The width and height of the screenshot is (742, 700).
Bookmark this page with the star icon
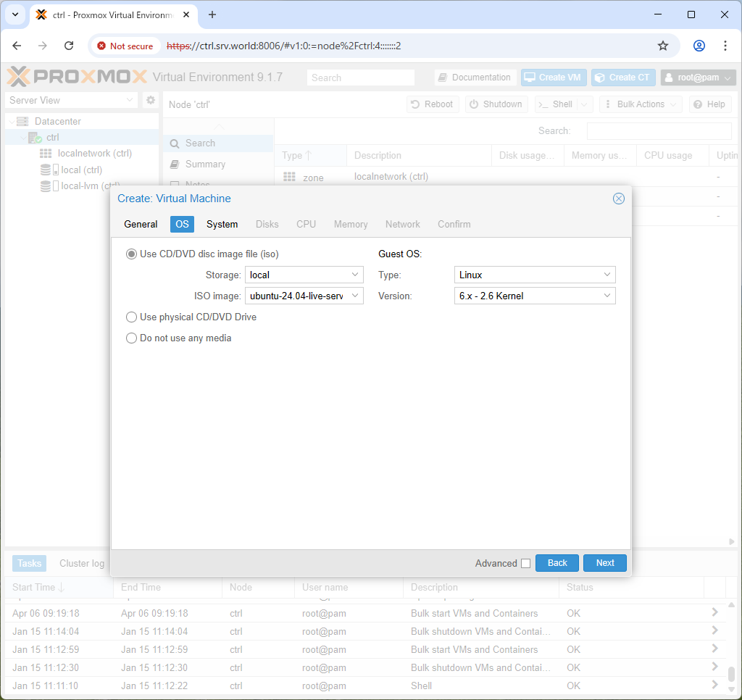pos(663,46)
